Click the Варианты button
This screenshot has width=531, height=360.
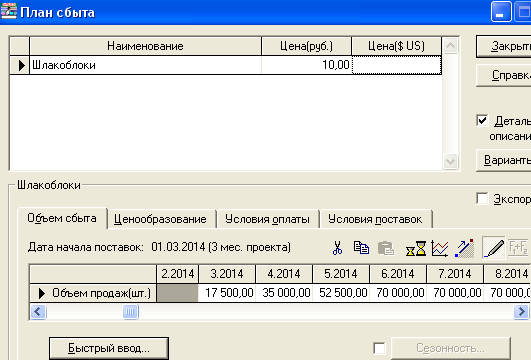point(504,160)
